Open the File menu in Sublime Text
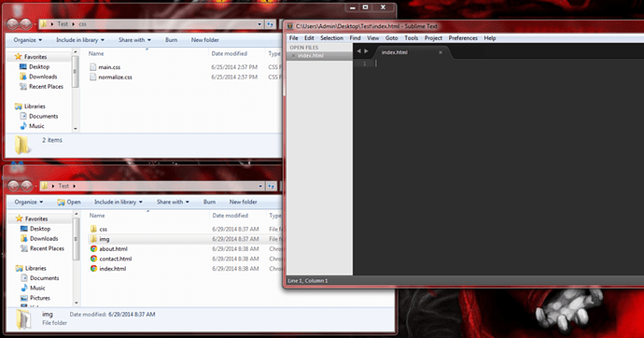Viewport: 644px width, 338px height. 294,38
